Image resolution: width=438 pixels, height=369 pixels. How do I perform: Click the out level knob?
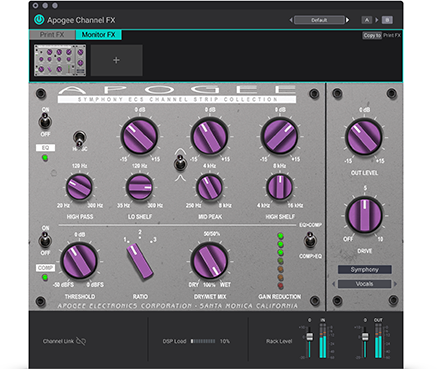(x=364, y=137)
